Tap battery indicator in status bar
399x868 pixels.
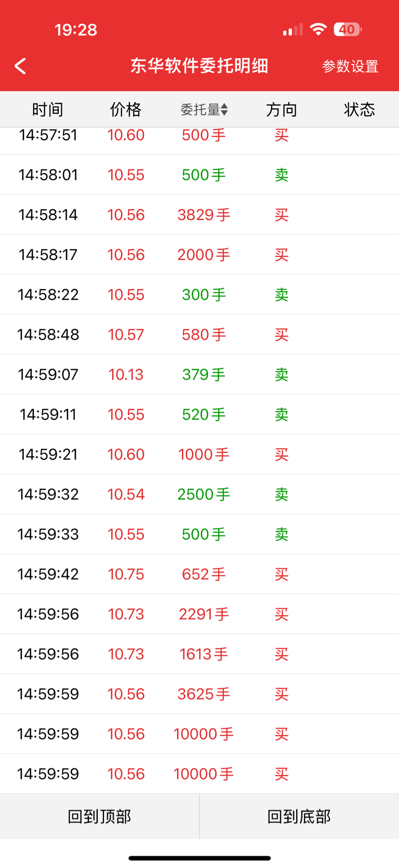tap(348, 30)
